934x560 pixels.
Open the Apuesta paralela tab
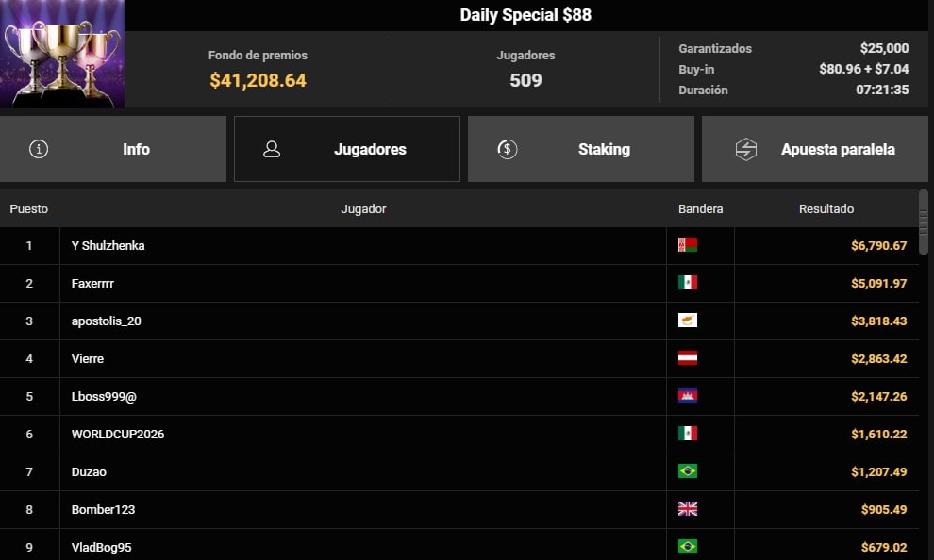click(838, 148)
